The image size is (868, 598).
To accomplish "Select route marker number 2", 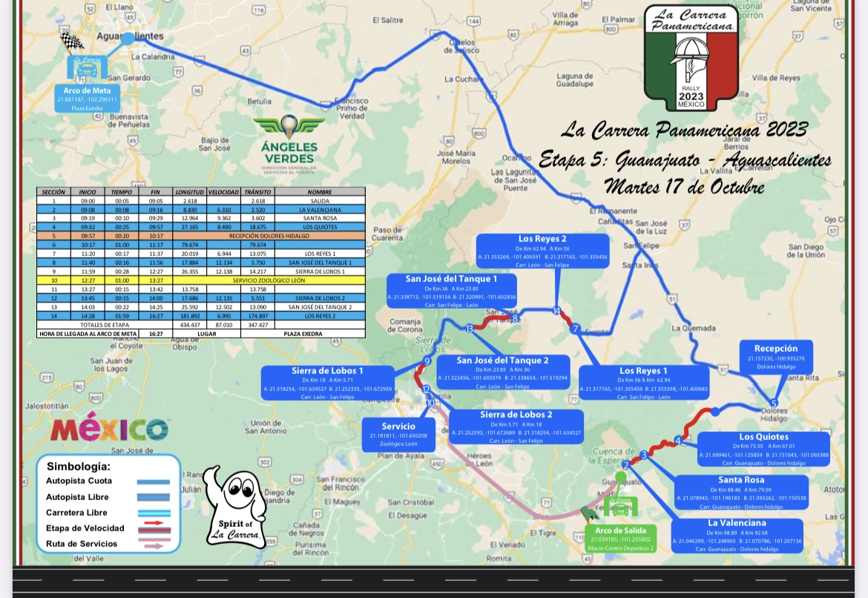I will coord(625,465).
